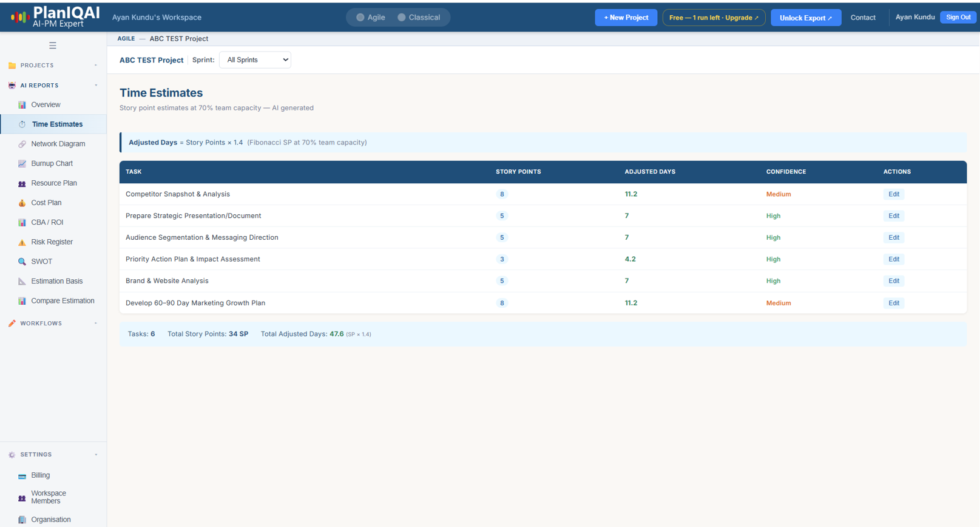980x527 pixels.
Task: Expand the Workflows section arrow
Action: (x=96, y=324)
